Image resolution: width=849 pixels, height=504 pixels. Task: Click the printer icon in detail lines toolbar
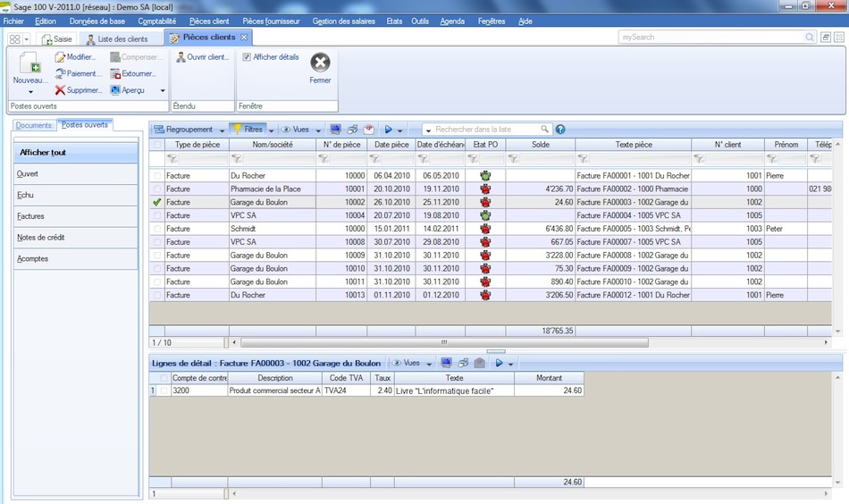click(463, 363)
